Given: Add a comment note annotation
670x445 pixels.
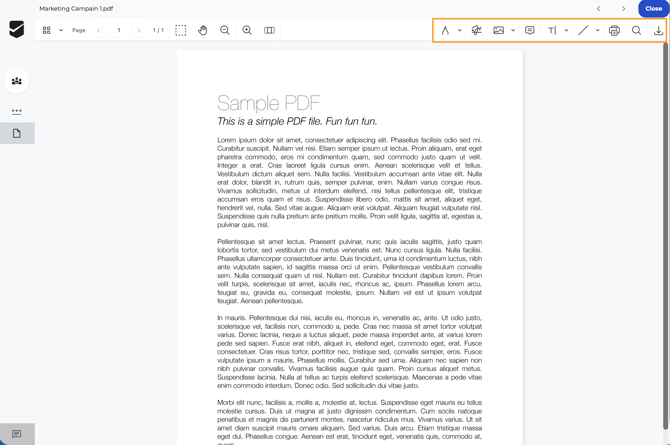Looking at the screenshot, I should pyautogui.click(x=530, y=31).
